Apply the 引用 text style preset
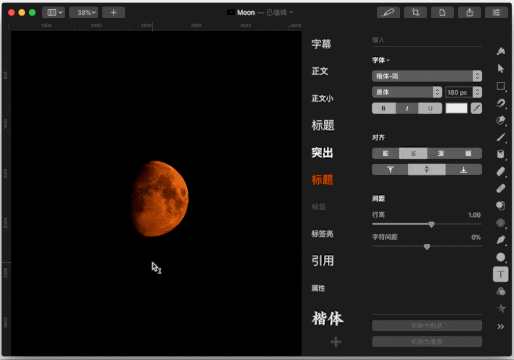 (x=323, y=261)
